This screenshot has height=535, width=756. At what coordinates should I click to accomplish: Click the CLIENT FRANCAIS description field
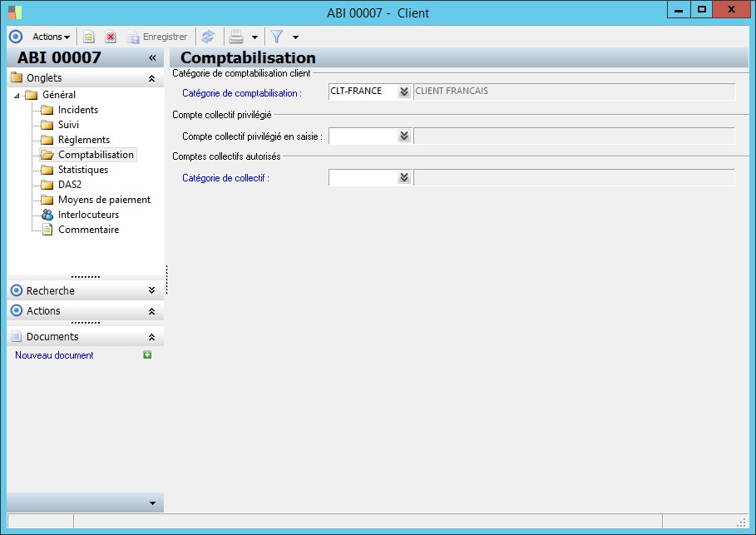tap(574, 92)
